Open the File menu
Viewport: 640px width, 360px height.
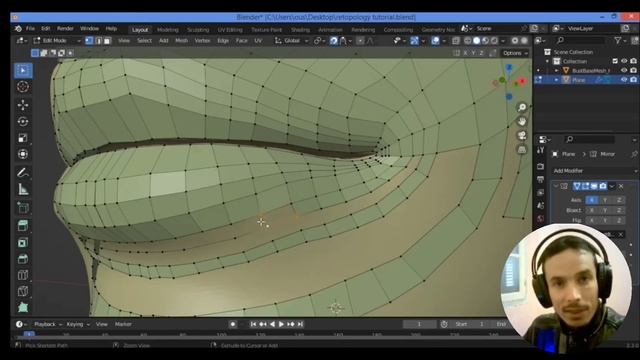30,29
